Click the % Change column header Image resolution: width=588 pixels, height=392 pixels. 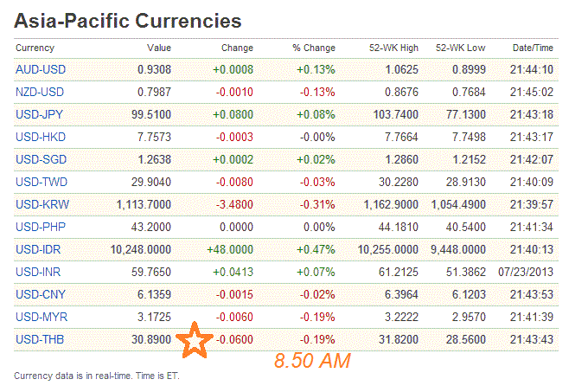pyautogui.click(x=313, y=48)
